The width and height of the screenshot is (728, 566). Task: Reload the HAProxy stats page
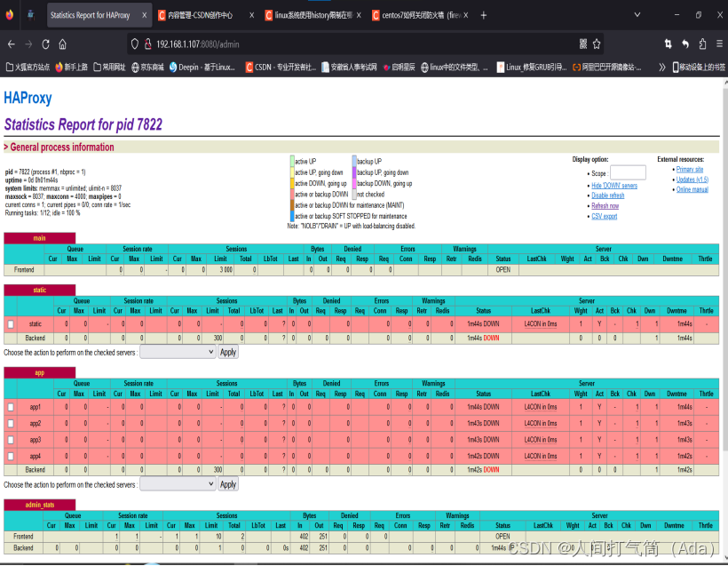[45, 44]
